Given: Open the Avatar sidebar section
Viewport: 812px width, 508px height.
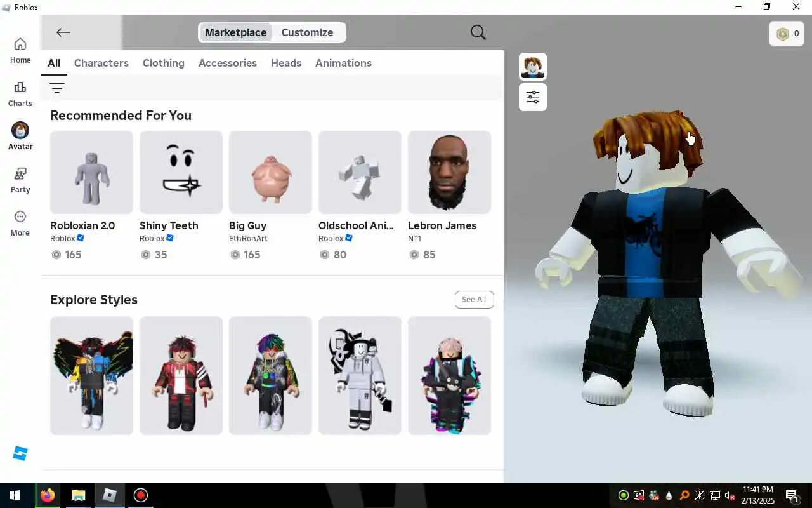Looking at the screenshot, I should 20,137.
